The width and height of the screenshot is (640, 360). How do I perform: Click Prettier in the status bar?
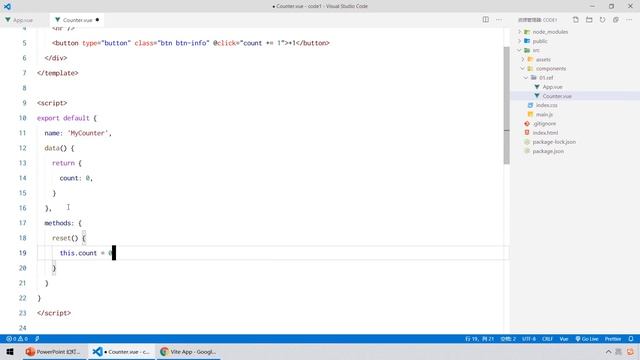613,339
